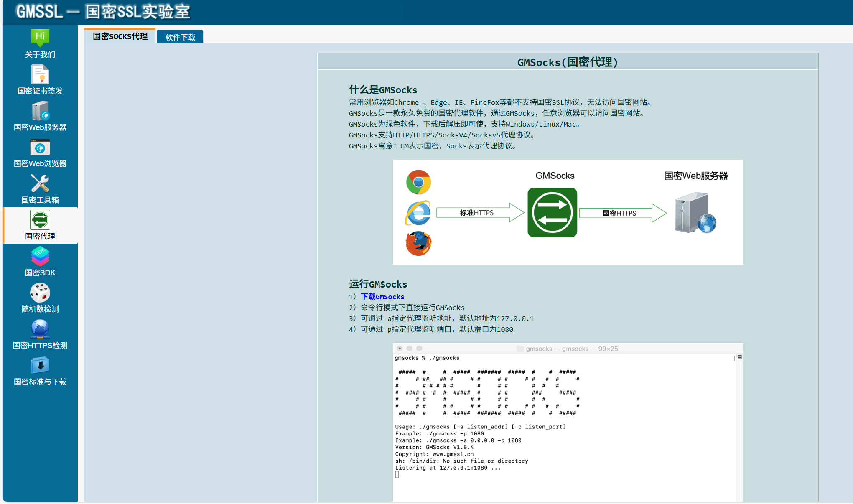Click the GMSSL 国密SSL实验室 header title
Screen dimensions: 853x504
click(103, 12)
